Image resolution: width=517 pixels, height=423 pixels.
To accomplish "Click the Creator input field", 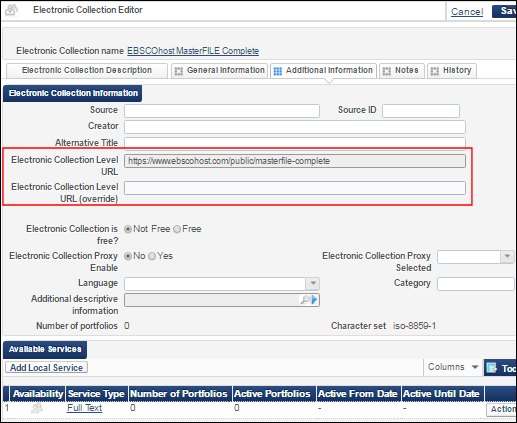I will [x=295, y=127].
